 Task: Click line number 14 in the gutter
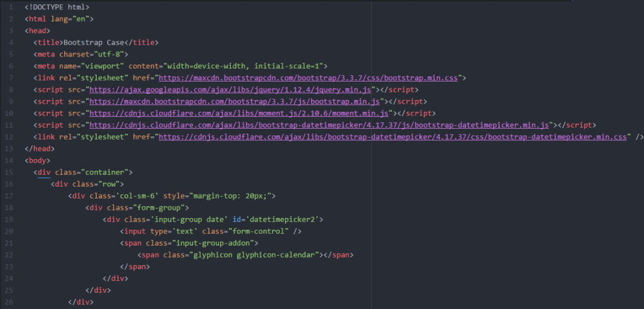(10, 160)
